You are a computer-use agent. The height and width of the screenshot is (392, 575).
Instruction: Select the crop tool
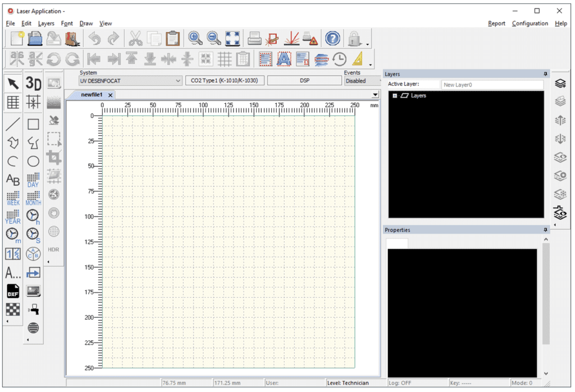pos(54,158)
